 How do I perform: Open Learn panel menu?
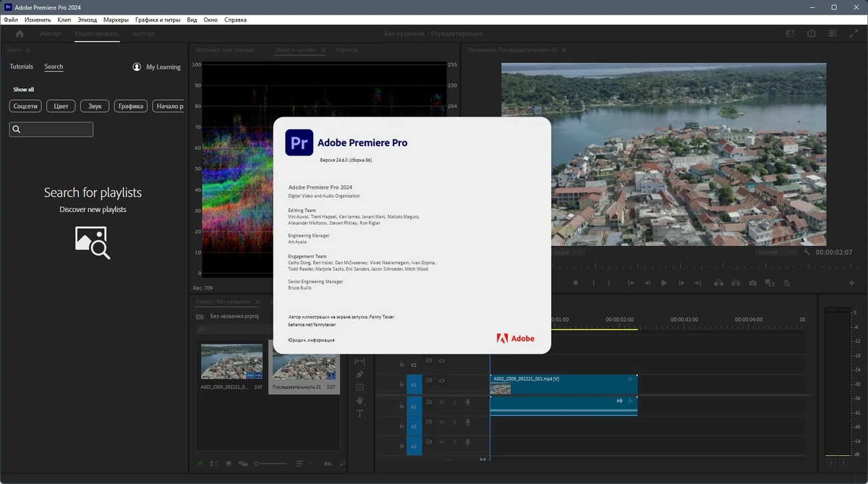[x=28, y=50]
